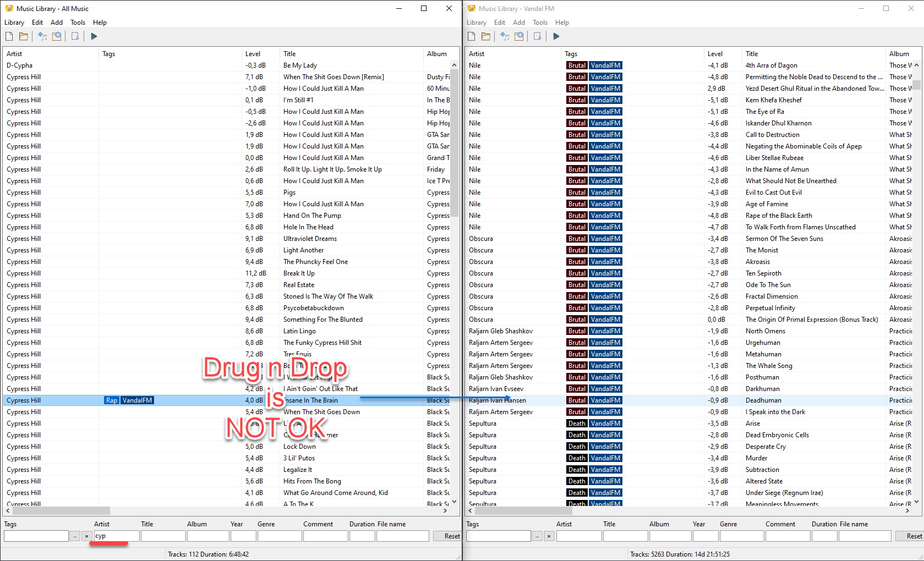Click Add folder icon in All Music window
Screen dimensions: 924x561
57,36
